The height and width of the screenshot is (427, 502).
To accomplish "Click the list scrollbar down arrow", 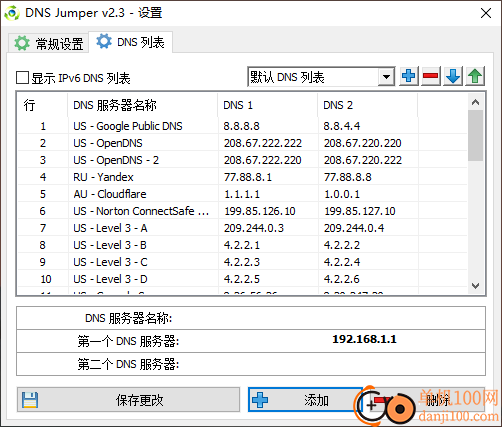I will pos(475,286).
